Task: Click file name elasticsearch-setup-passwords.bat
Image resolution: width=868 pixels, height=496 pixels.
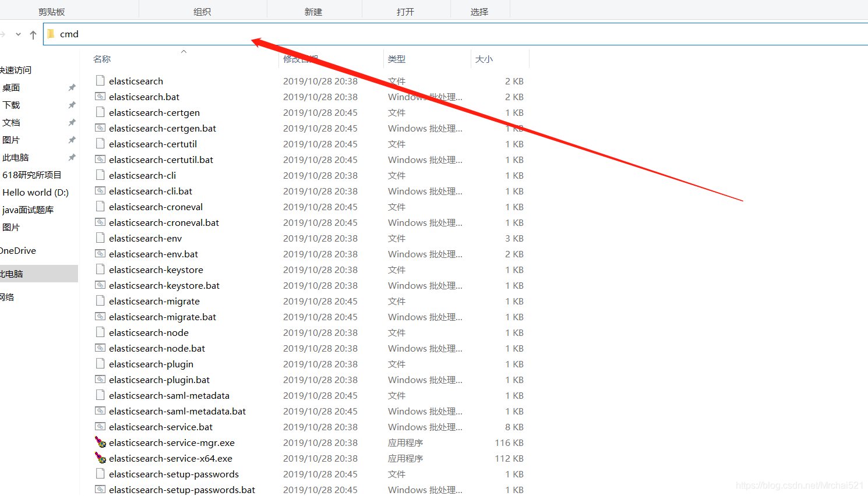Action: pyautogui.click(x=182, y=490)
